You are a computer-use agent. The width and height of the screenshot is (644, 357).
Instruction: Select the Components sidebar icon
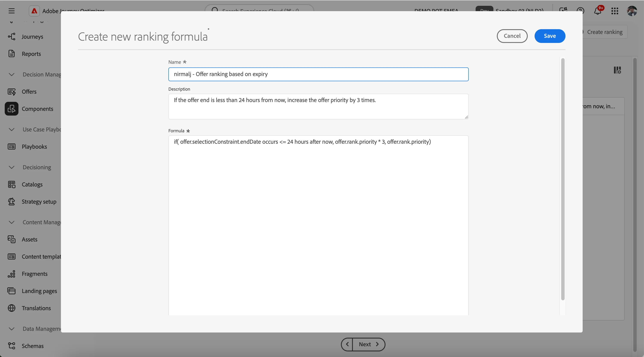coord(12,109)
